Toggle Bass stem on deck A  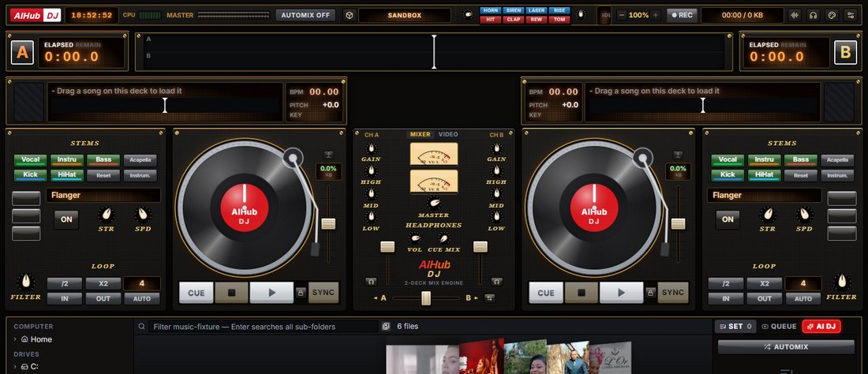[103, 160]
